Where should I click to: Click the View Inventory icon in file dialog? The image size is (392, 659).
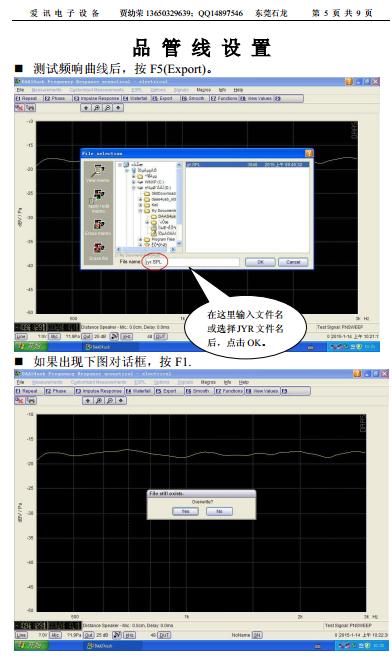point(98,171)
